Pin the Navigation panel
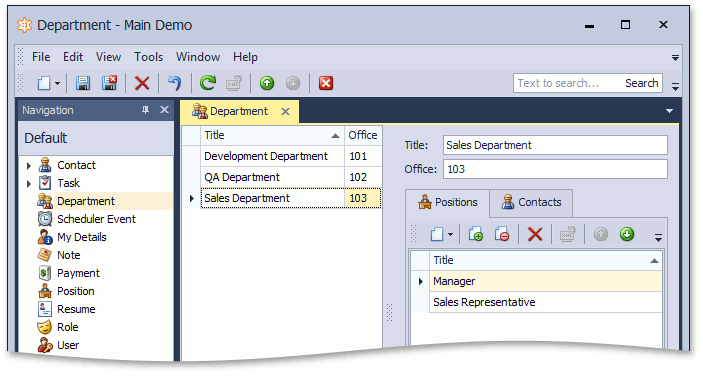Viewport: 703px width, 377px height. [x=145, y=110]
